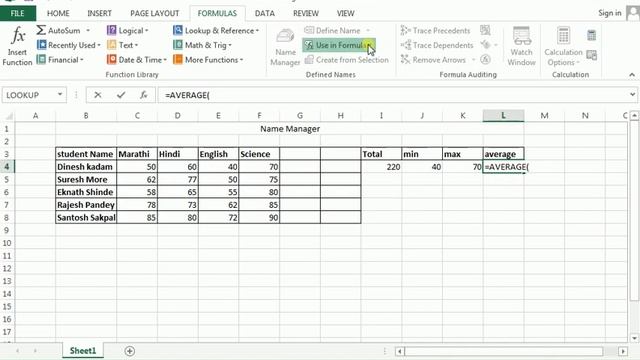Click the Science header cell
The width and height of the screenshot is (640, 360).
click(259, 154)
